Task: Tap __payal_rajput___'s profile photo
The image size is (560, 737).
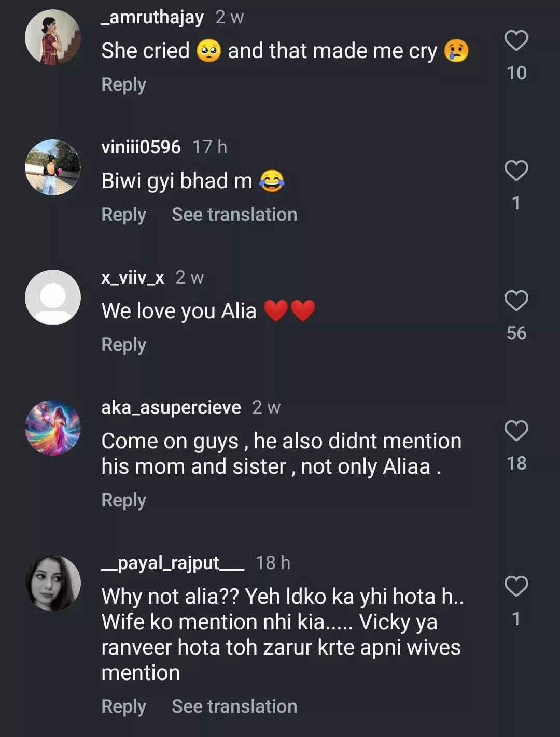Action: [53, 583]
